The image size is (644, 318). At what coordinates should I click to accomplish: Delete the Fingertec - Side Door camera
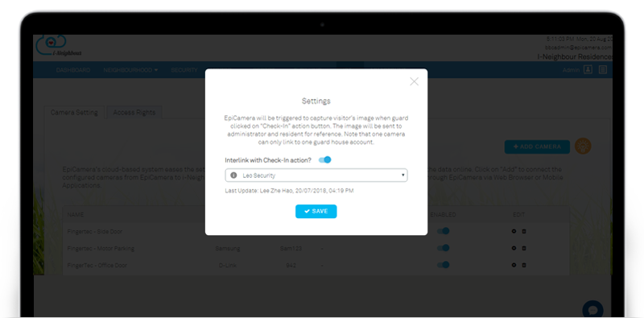click(524, 231)
